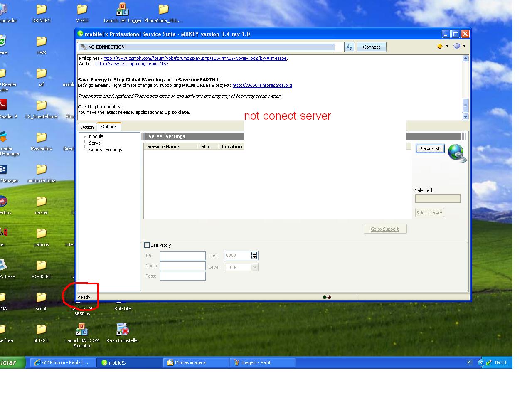Click the status bar connection indicator lights

327,297
